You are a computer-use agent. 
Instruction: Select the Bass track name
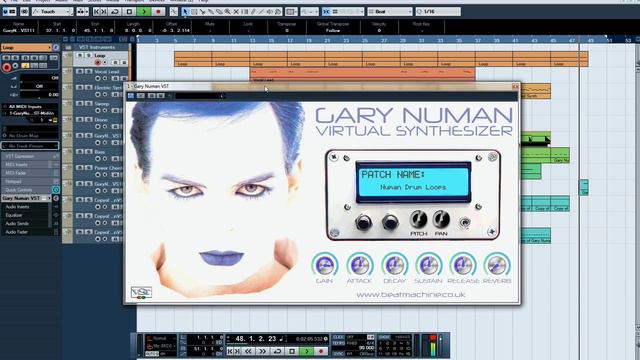coord(100,152)
